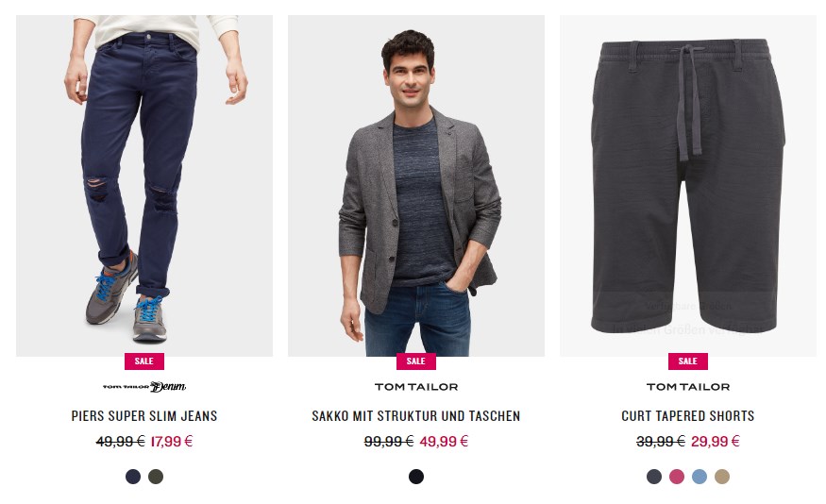Screen dimensions: 826x504
Task: Click the 17,99 € sale price of jeans
Action: pyautogui.click(x=172, y=442)
